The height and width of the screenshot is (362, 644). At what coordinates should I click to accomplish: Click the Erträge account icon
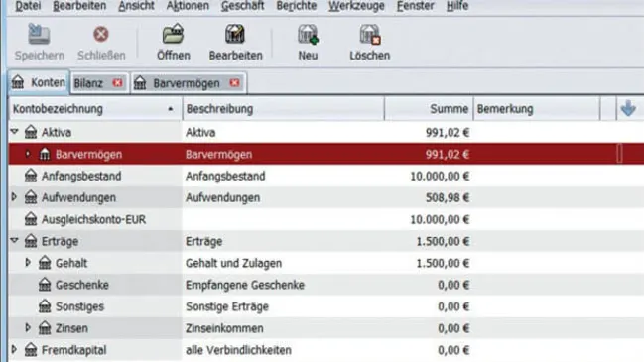[31, 241]
